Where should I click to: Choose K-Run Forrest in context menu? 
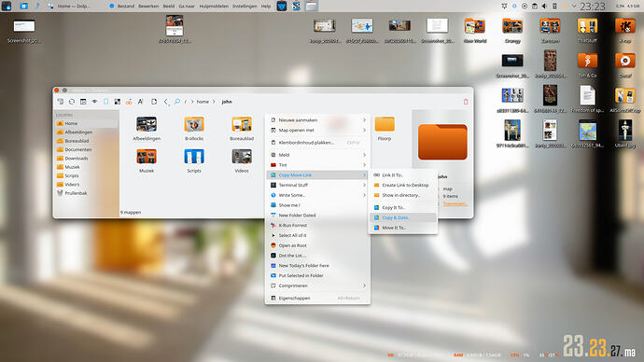[x=317, y=226]
